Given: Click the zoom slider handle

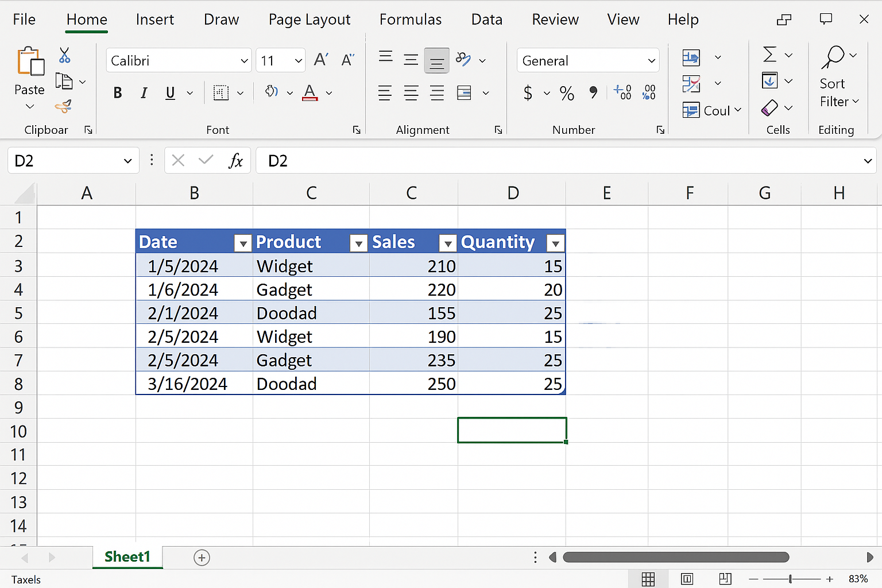Looking at the screenshot, I should (x=791, y=579).
